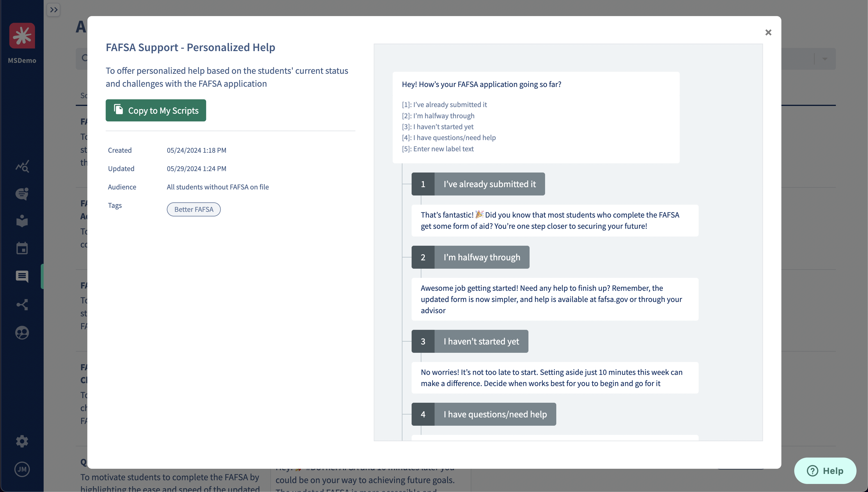Close the FAFSA Support dialog
This screenshot has height=492, width=868.
click(768, 32)
